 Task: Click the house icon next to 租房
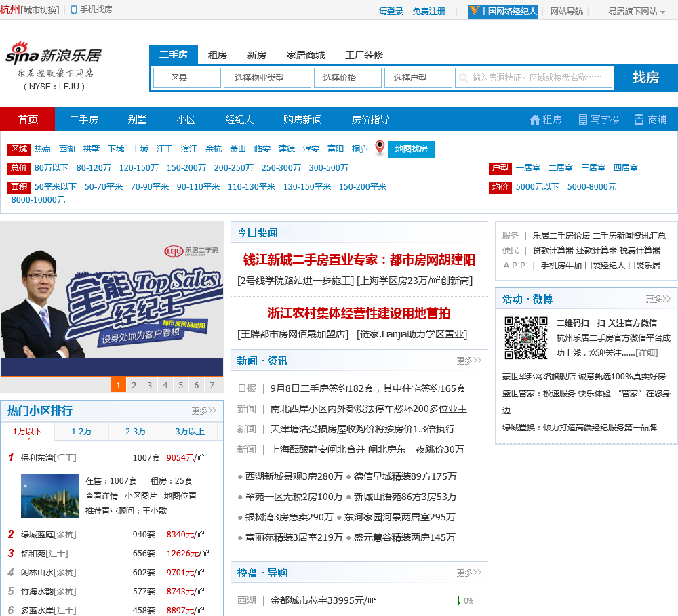534,120
